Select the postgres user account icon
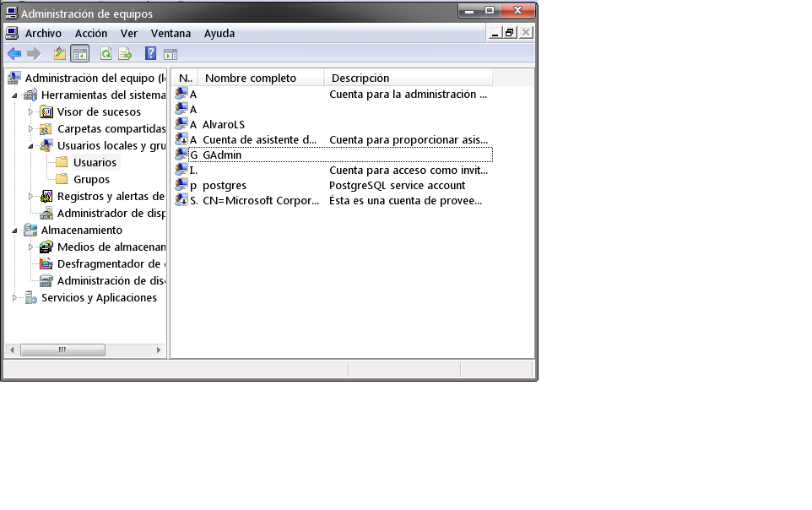 pyautogui.click(x=181, y=186)
